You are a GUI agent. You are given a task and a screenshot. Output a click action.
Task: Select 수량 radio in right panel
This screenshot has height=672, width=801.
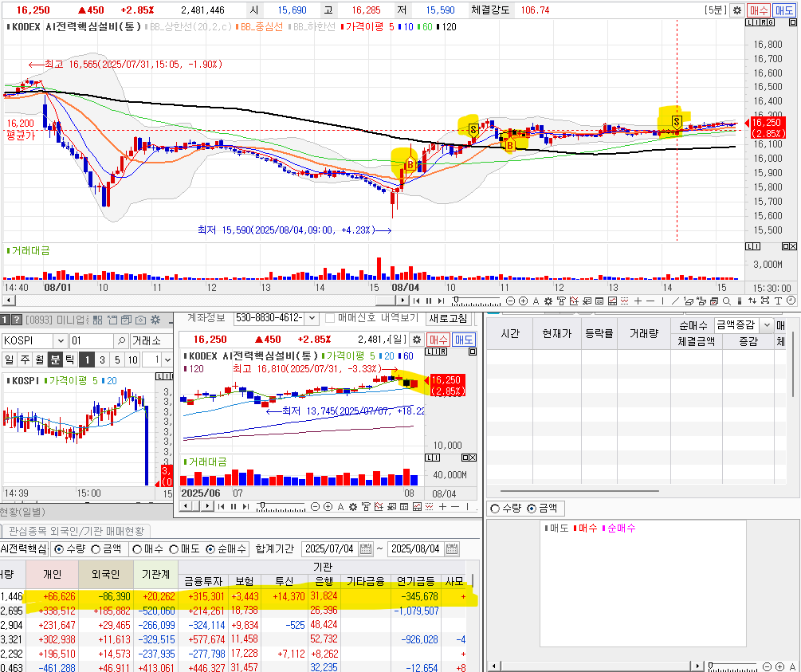tap(494, 509)
